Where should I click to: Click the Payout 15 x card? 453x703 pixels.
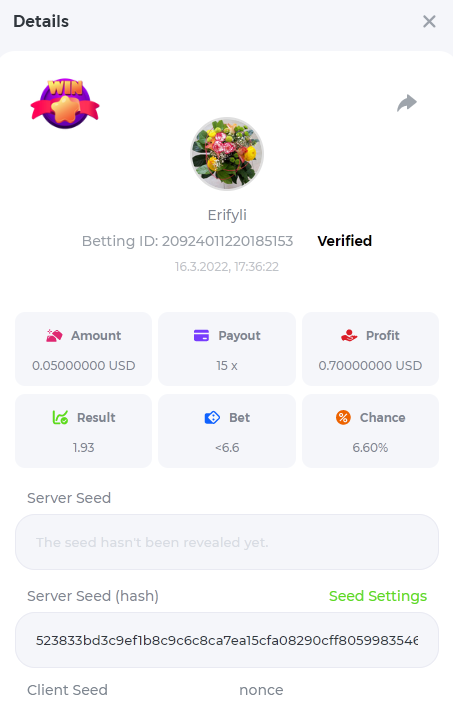[227, 349]
